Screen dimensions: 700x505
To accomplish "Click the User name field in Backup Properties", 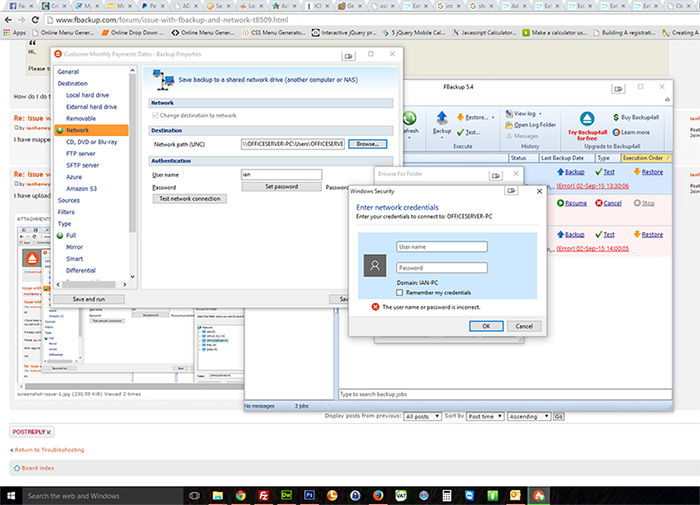I will tap(281, 175).
